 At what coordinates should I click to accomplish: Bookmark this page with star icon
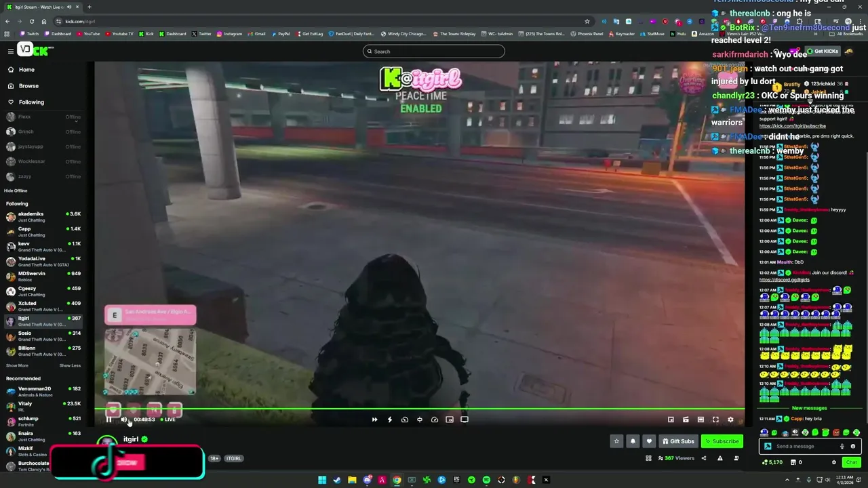coord(587,21)
